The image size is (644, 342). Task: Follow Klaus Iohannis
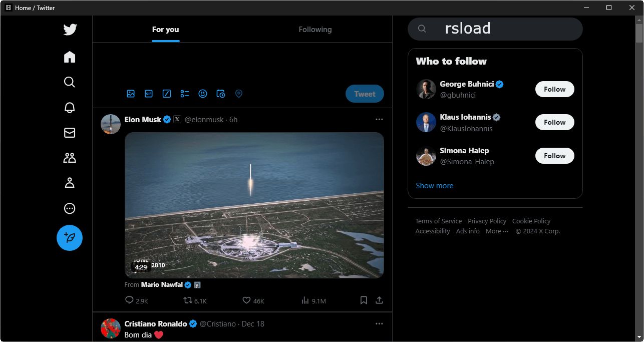pyautogui.click(x=555, y=122)
